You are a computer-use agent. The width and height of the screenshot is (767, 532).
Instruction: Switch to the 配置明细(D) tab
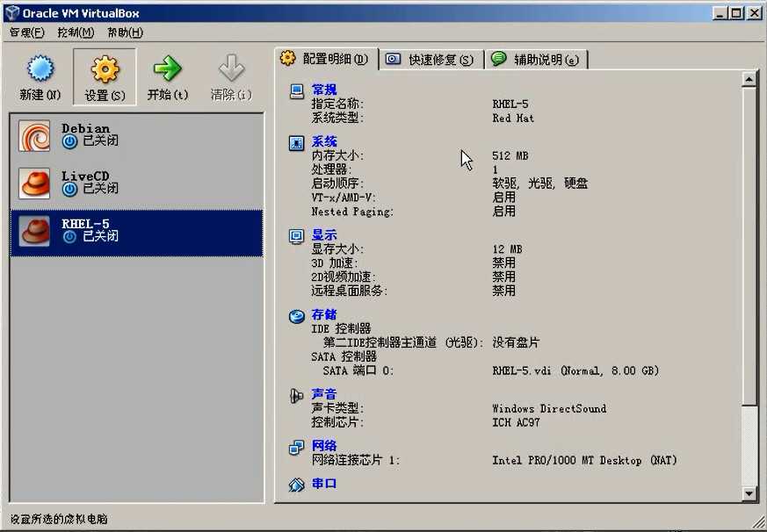point(326,59)
